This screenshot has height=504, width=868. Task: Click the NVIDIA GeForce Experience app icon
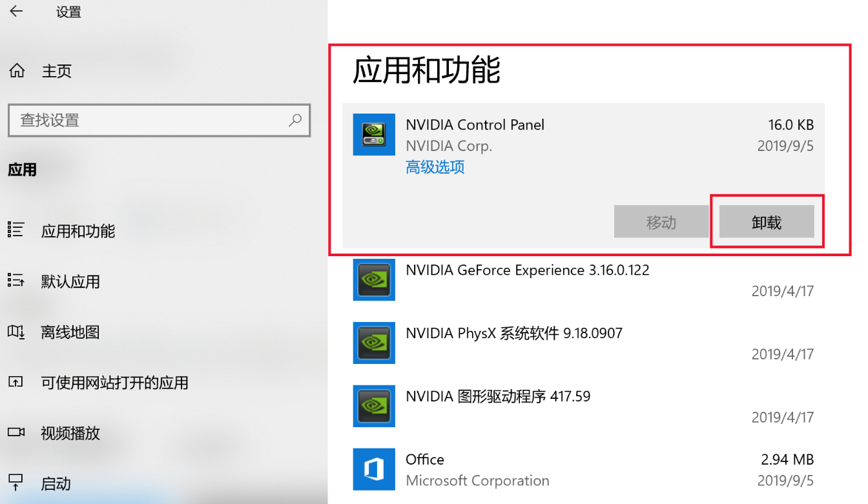point(374,279)
